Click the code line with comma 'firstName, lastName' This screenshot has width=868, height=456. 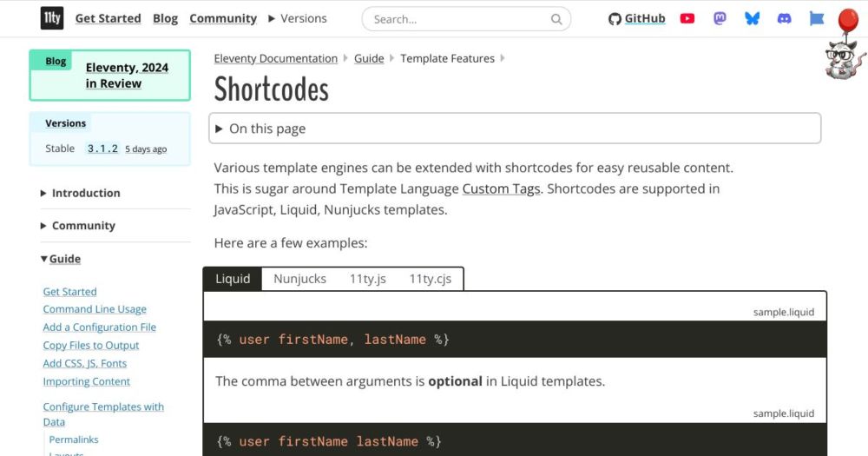pyautogui.click(x=332, y=339)
